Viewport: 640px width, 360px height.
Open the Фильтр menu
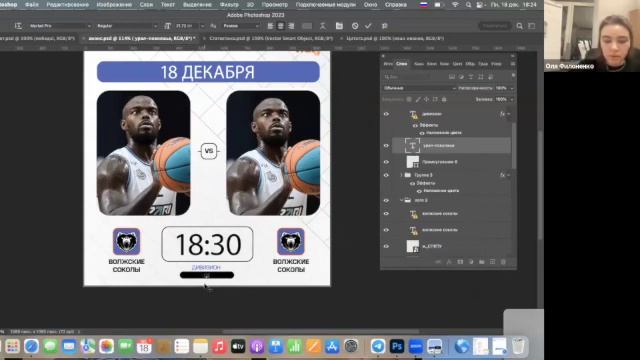(x=229, y=5)
